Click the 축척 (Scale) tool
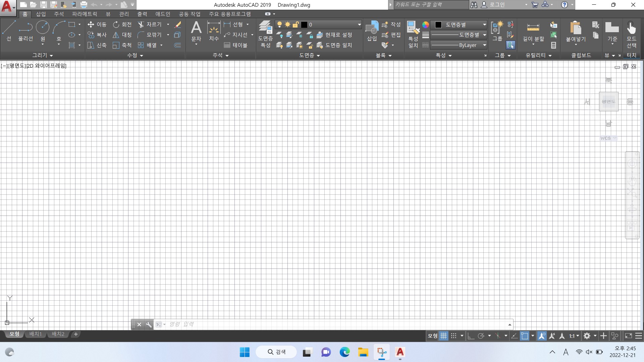The width and height of the screenshot is (644, 362). pyautogui.click(x=122, y=45)
